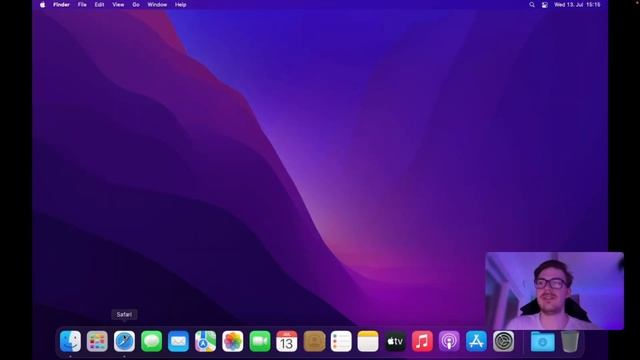Open Launchpad in the Dock
Viewport: 640px width, 360px height.
coord(97,341)
